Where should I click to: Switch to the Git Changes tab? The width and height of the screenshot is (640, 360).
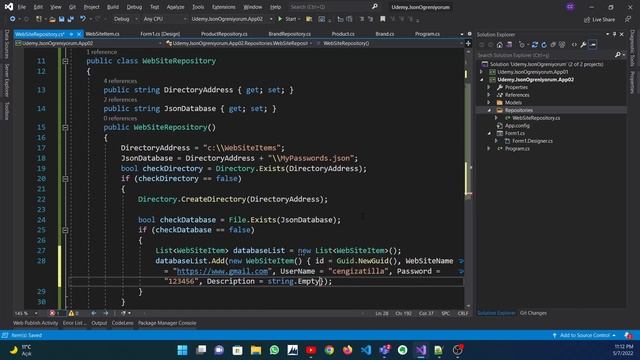coord(533,313)
